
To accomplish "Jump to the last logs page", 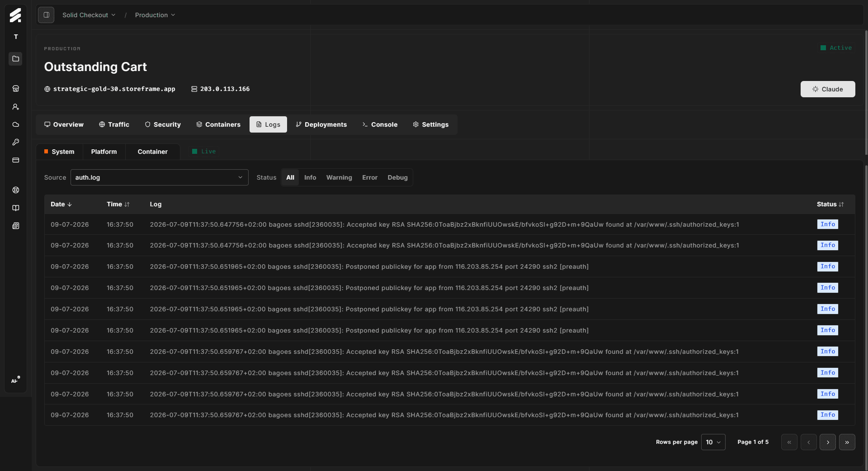I will click(847, 442).
